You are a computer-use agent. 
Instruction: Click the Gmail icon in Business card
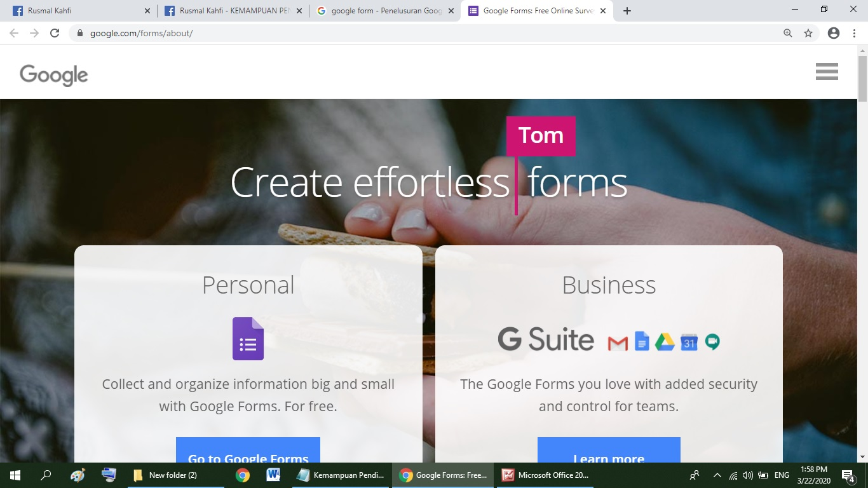click(x=618, y=343)
